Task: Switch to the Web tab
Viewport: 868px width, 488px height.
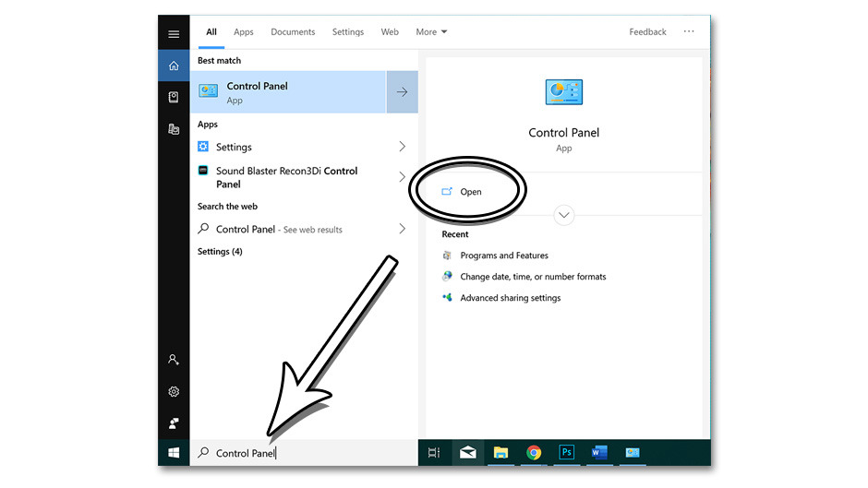Action: [x=390, y=31]
